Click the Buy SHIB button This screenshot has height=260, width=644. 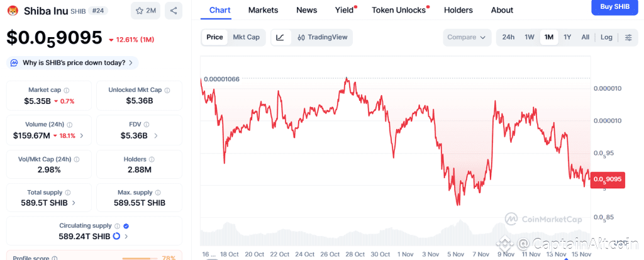click(x=615, y=6)
